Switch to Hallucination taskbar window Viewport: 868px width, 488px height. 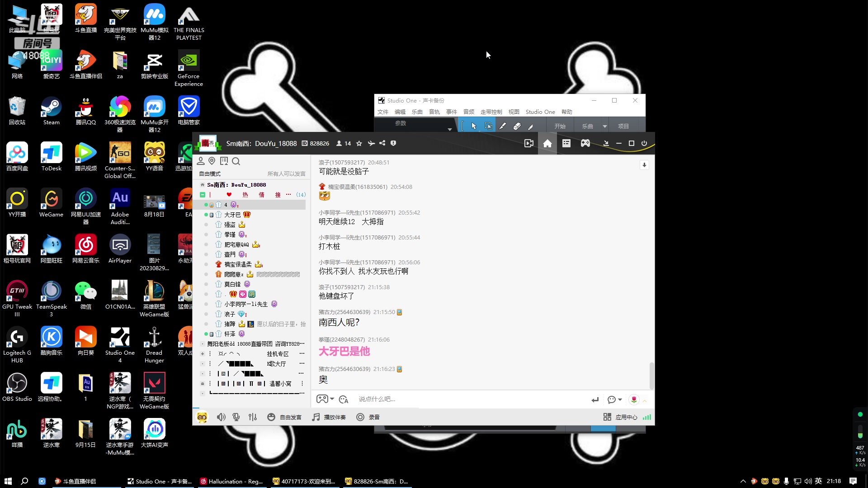[231, 481]
